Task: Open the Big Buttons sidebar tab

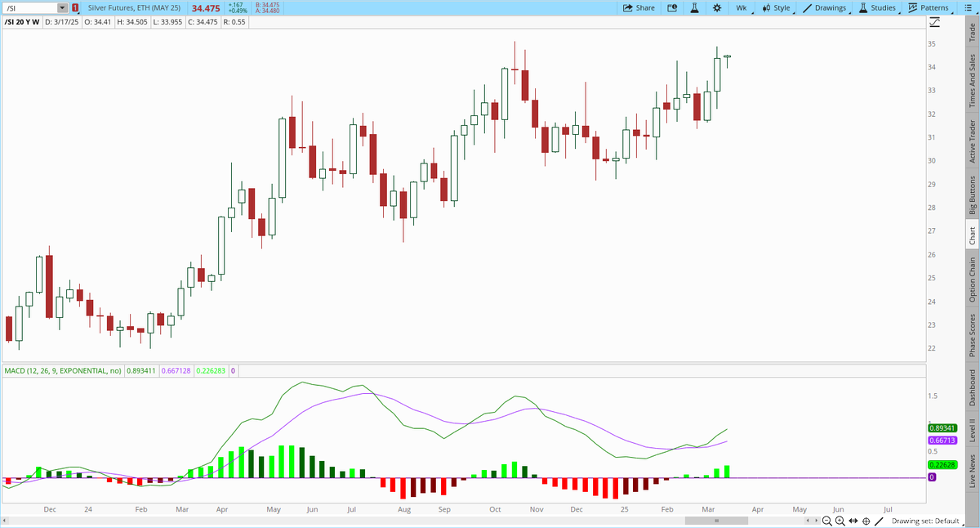Action: coord(972,195)
